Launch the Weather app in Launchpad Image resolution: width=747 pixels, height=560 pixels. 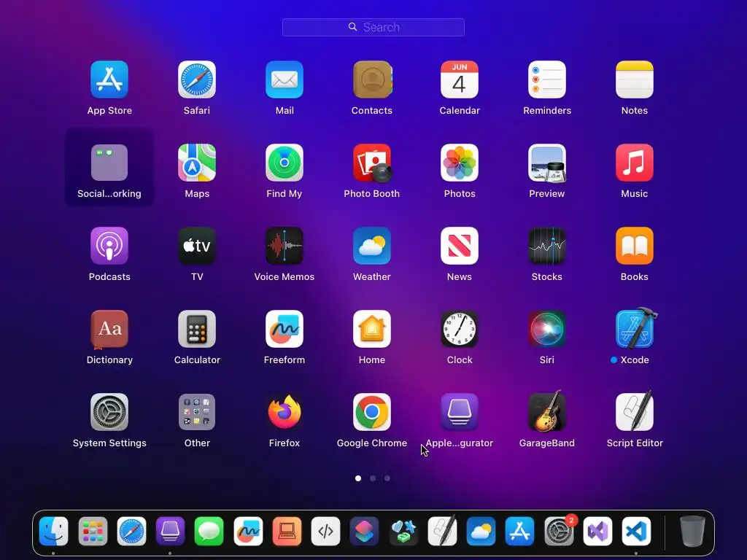click(372, 246)
